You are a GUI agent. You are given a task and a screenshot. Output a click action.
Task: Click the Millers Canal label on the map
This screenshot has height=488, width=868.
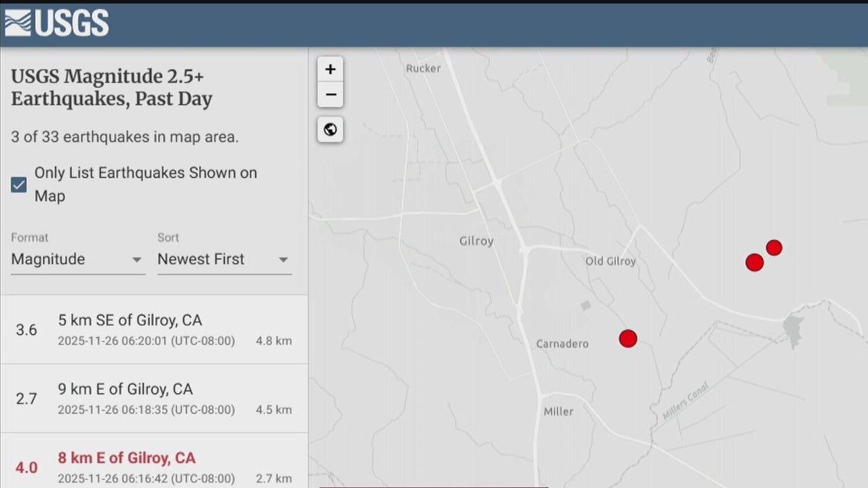685,401
